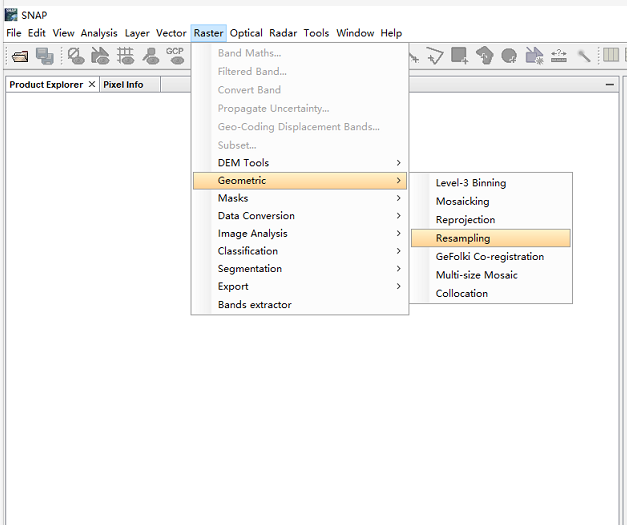The height and width of the screenshot is (525, 627).
Task: Click the create vector data container icon
Action: (x=534, y=56)
